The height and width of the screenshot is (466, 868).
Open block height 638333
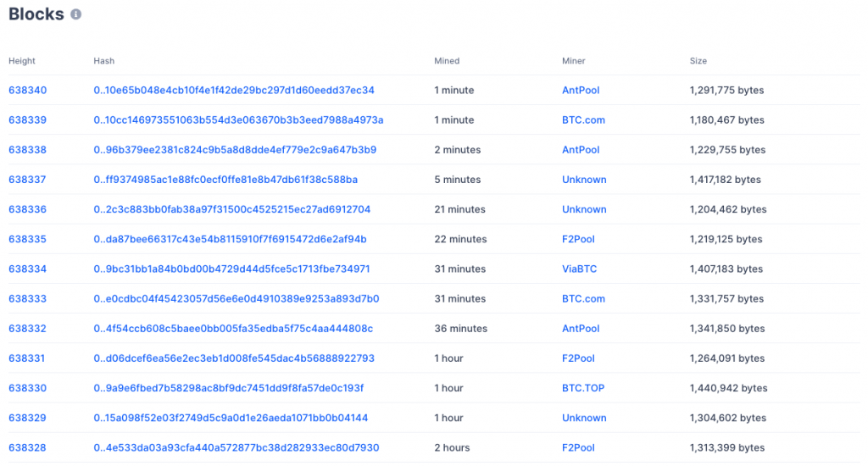[28, 299]
